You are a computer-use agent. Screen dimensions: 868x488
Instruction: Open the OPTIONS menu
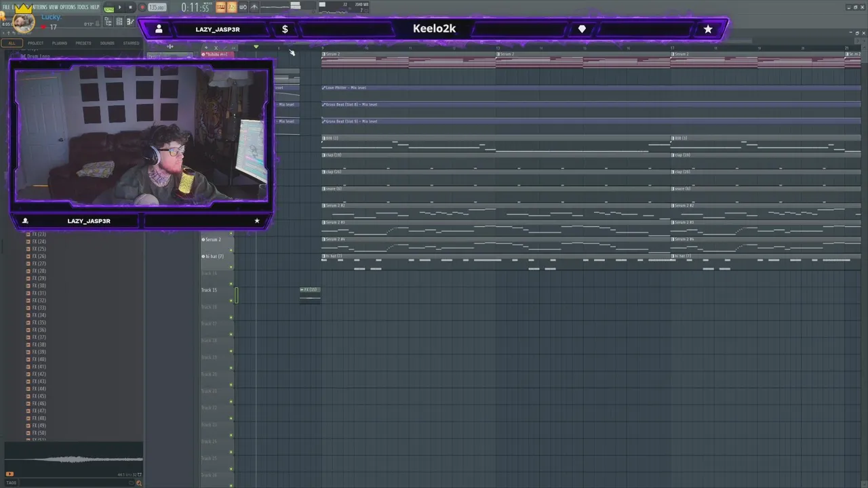click(68, 7)
